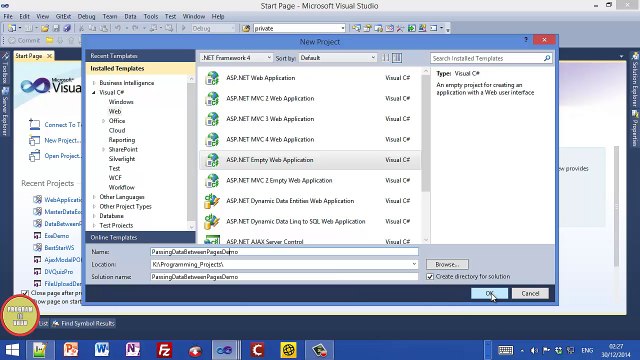This screenshot has width=640, height=360.
Task: Click the Dynamic Data Entities Web Application icon
Action: (212, 201)
